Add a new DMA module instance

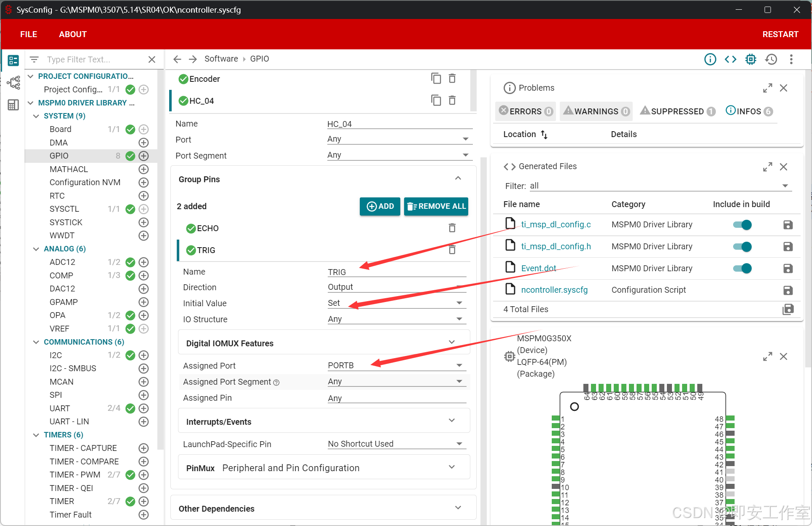point(144,143)
